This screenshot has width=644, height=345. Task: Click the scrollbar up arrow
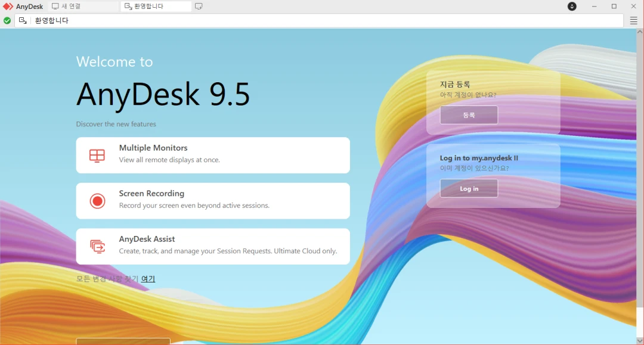click(x=640, y=32)
